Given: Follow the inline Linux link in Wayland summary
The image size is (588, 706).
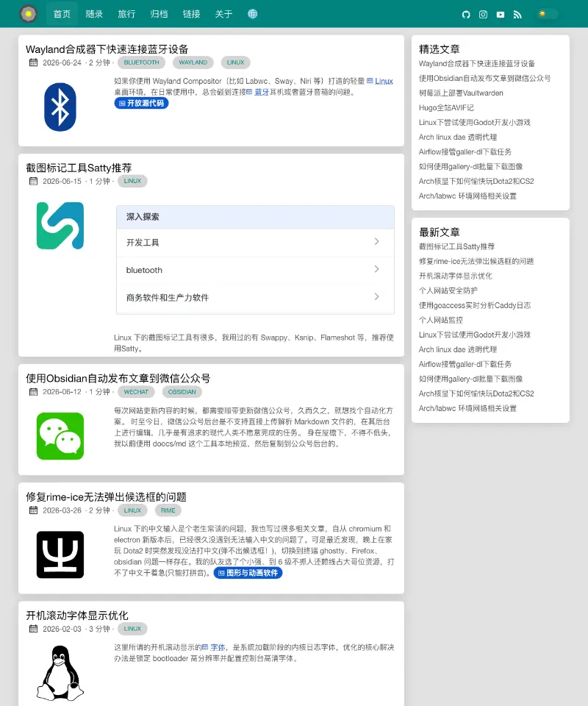Looking at the screenshot, I should click(x=380, y=81).
